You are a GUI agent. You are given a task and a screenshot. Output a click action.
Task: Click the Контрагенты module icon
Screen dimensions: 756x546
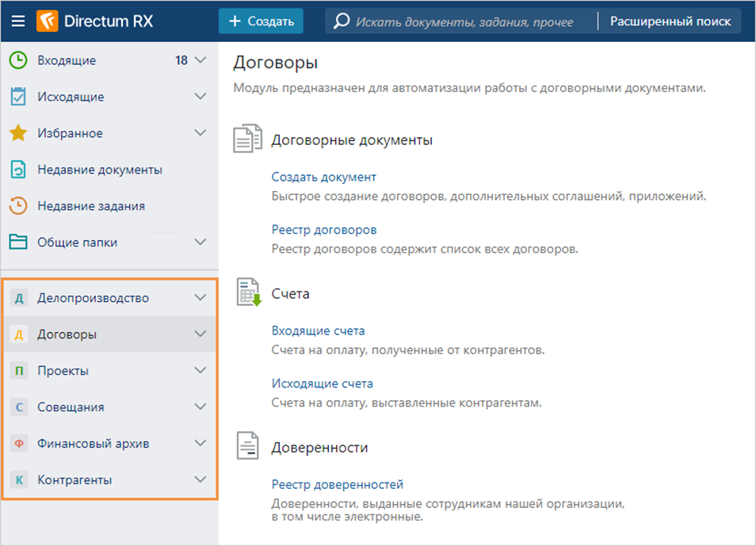[x=19, y=480]
